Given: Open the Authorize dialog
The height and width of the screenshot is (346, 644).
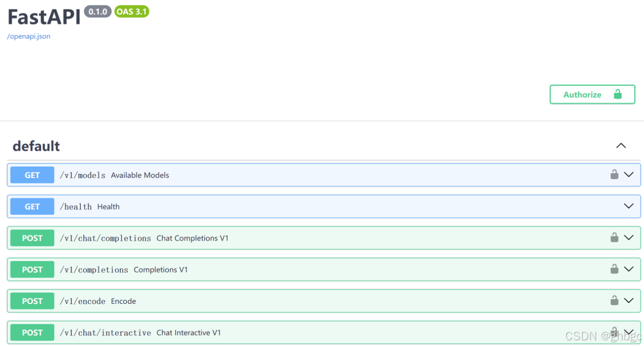Looking at the screenshot, I should point(592,94).
